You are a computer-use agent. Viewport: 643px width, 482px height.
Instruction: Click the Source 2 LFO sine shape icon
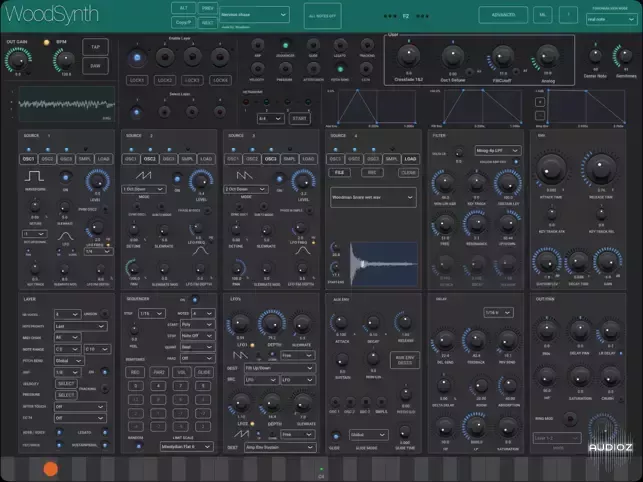[201, 251]
